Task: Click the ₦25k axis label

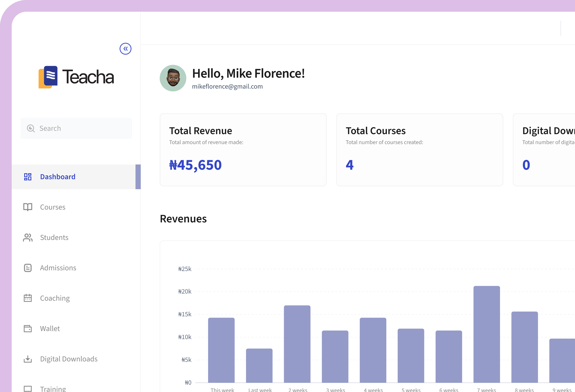Action: 185,269
